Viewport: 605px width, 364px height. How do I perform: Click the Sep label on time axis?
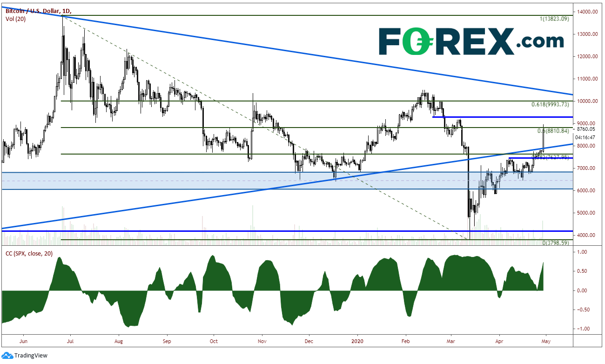pos(167,341)
